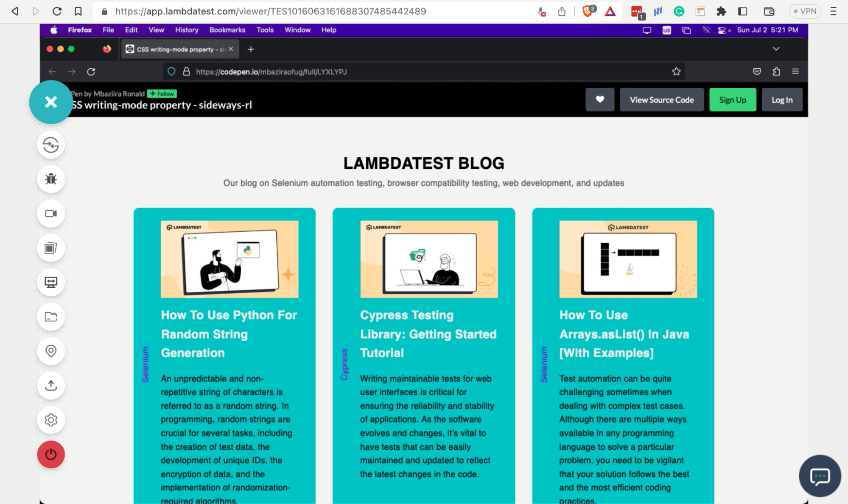Click the site lock icon in Firefox
This screenshot has width=848, height=504.
[x=186, y=72]
